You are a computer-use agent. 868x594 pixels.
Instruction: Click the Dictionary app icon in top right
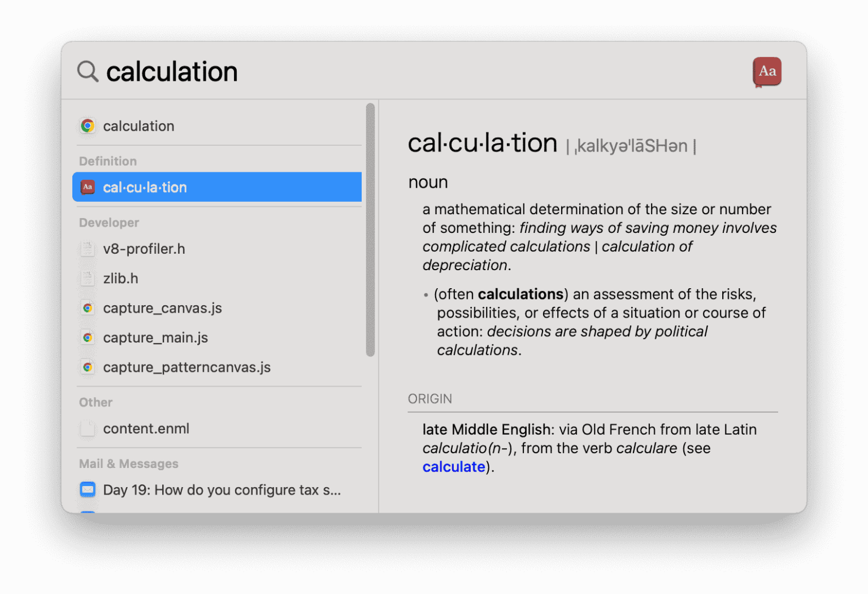(767, 71)
